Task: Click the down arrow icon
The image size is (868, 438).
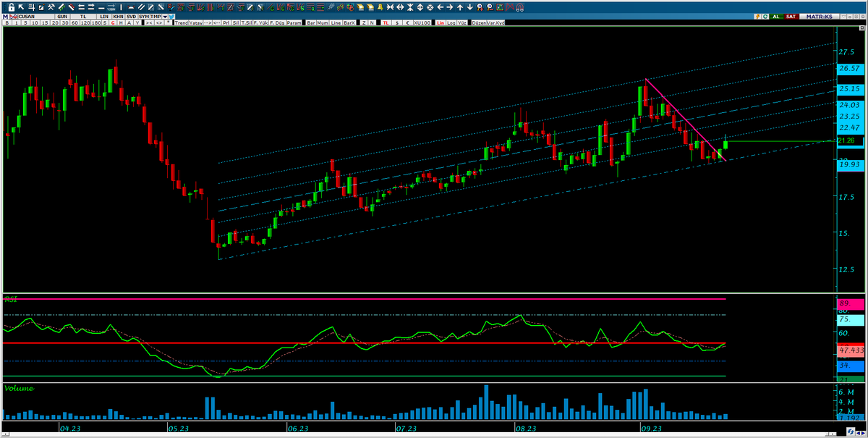Action: [470, 7]
